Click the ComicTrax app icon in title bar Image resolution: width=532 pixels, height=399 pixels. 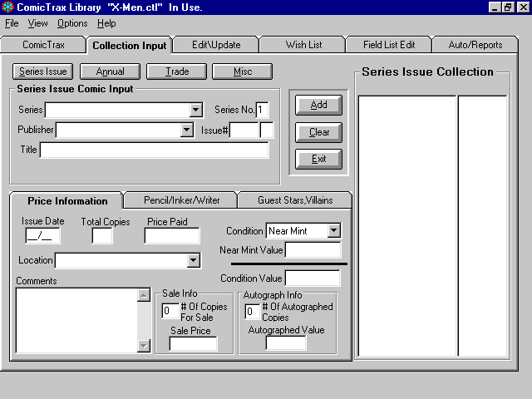[x=7, y=7]
